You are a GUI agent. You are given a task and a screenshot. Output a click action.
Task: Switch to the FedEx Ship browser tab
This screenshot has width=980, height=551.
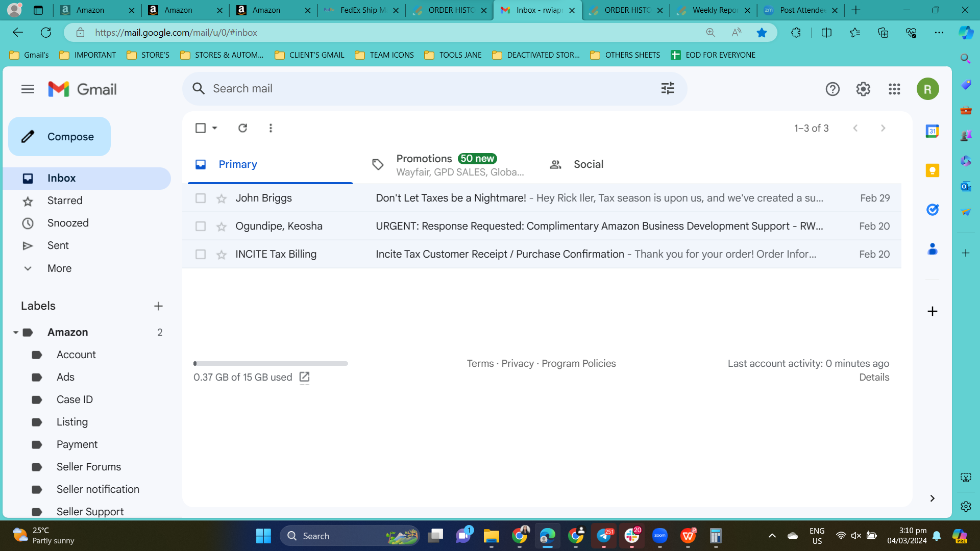tap(362, 10)
